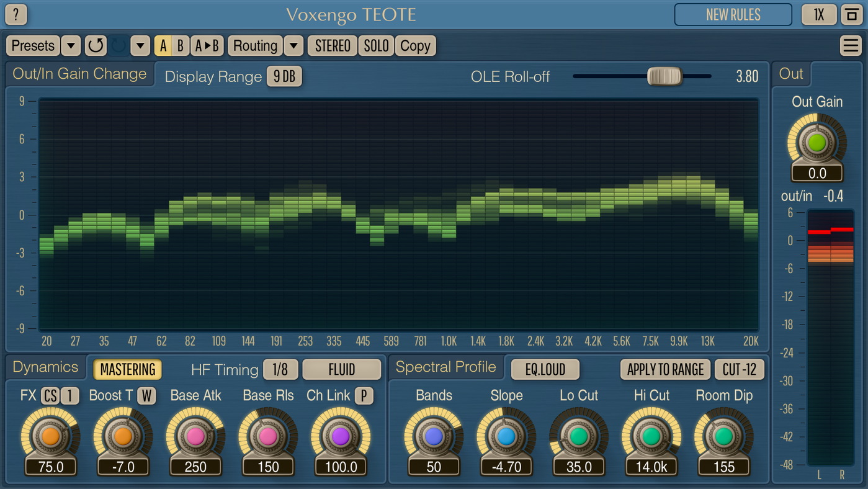Click the undo arrow icon

click(96, 45)
